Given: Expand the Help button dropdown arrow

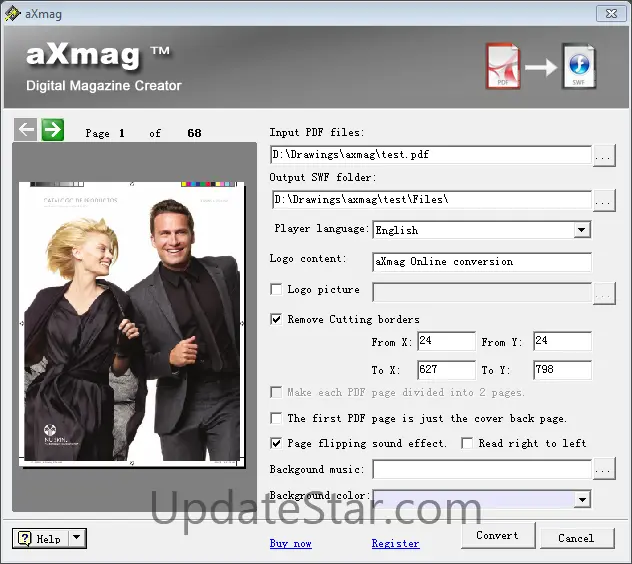Looking at the screenshot, I should [77, 538].
